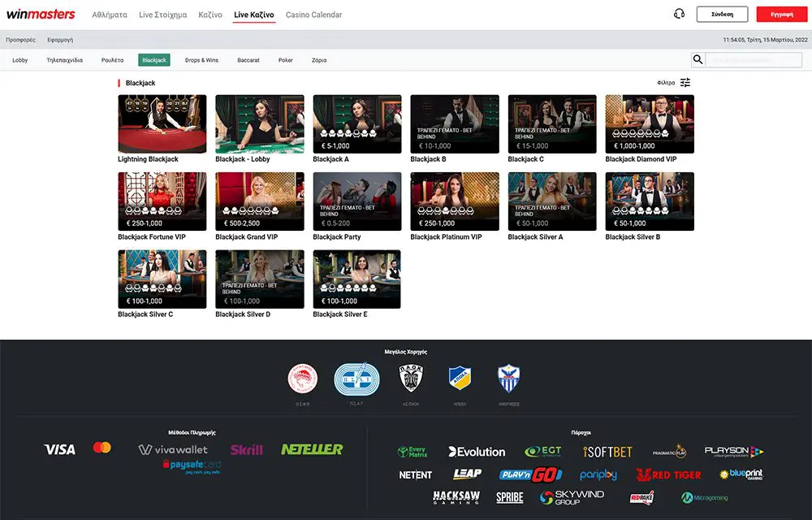Open the Καζίνο menu item

point(210,15)
